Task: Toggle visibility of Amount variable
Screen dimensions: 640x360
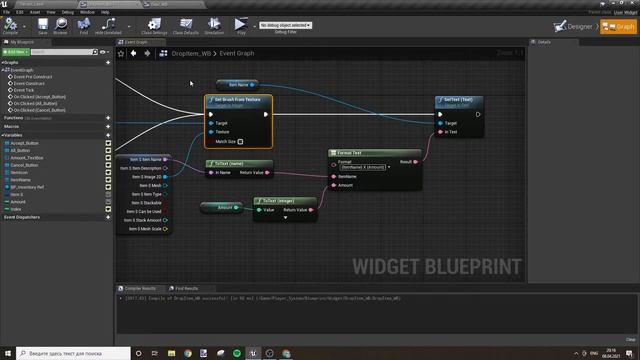Action: pyautogui.click(x=108, y=202)
